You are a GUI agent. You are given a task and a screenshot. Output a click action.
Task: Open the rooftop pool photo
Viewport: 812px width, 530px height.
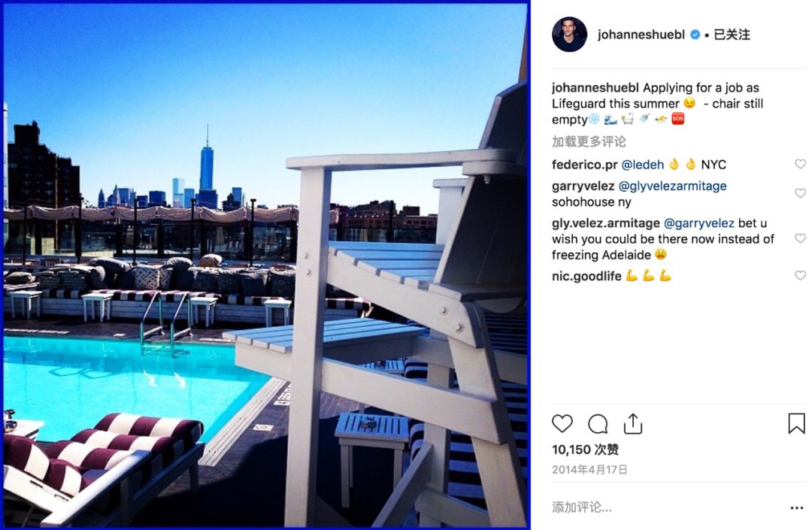click(x=265, y=265)
